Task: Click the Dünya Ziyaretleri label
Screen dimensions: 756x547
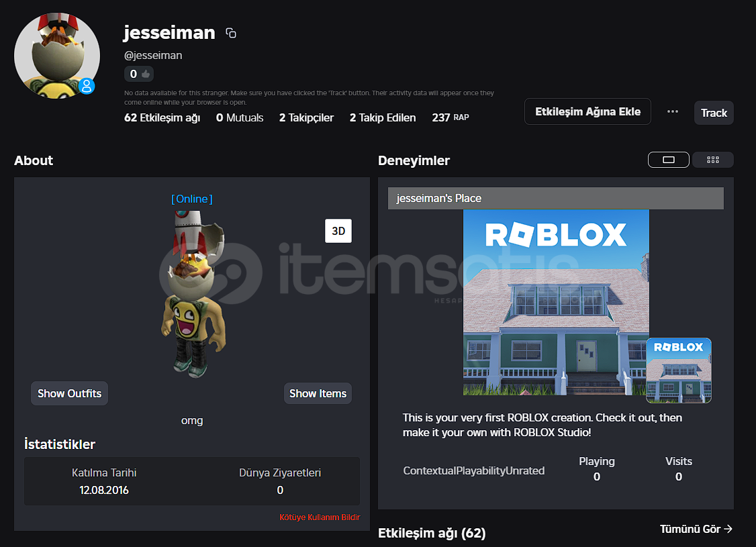Action: click(x=280, y=473)
